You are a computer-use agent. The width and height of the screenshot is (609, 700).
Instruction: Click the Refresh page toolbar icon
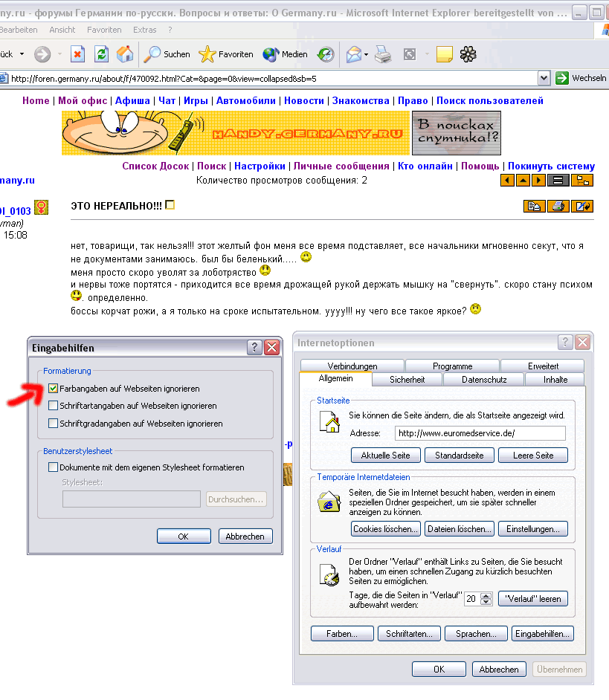[x=101, y=54]
